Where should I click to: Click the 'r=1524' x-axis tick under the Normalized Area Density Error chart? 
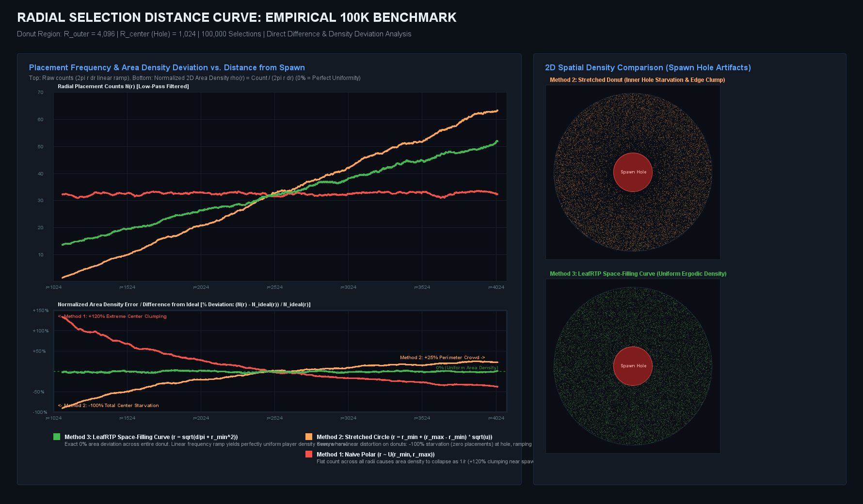128,418
